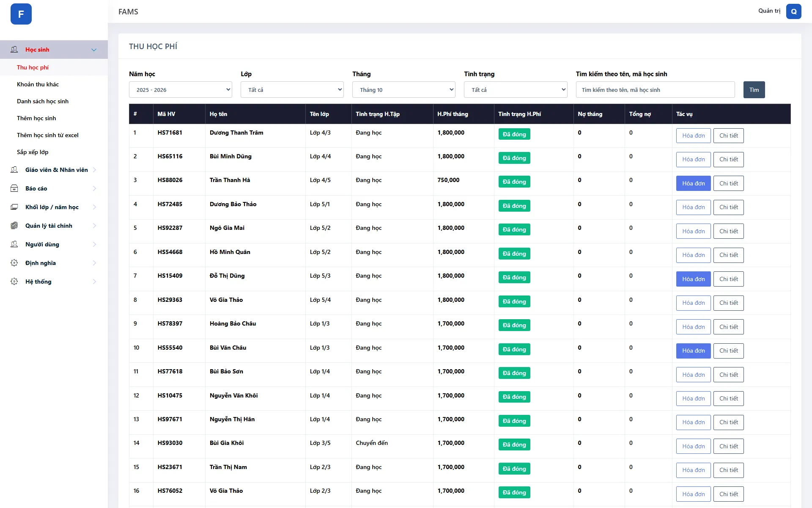Open Hóa đơn for Trần Thanh Hà
Image resolution: width=812 pixels, height=508 pixels.
[694, 183]
